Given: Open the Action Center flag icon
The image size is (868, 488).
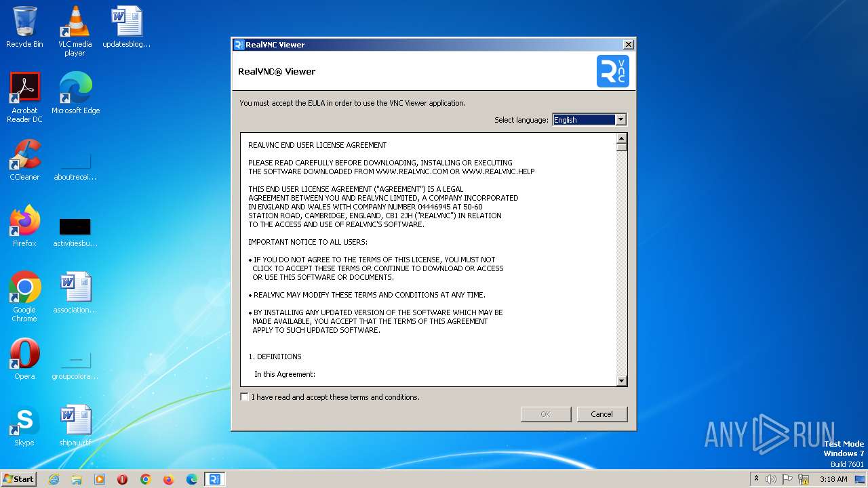Looking at the screenshot, I should (788, 479).
